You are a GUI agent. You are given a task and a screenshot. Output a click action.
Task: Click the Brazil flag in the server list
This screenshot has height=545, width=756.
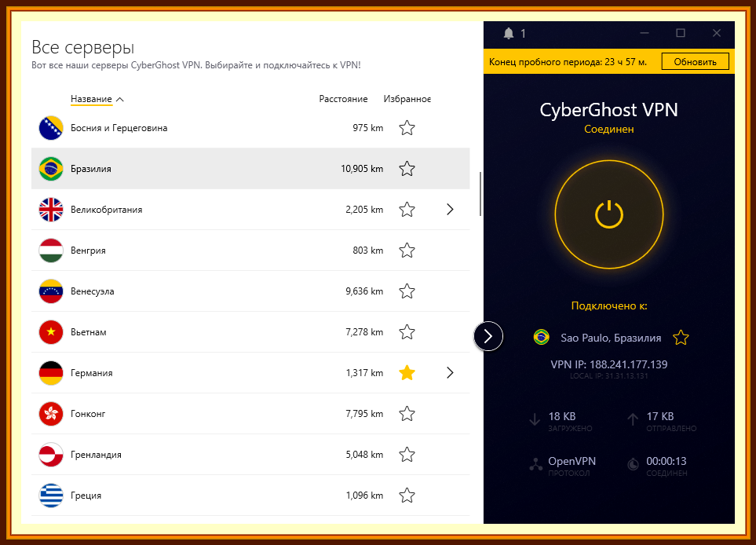click(x=51, y=169)
